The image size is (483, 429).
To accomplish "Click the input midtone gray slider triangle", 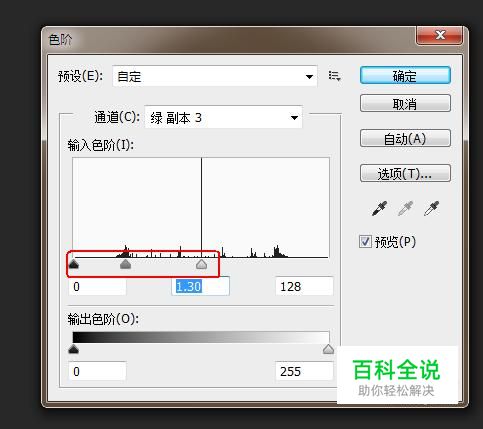I will (x=125, y=264).
